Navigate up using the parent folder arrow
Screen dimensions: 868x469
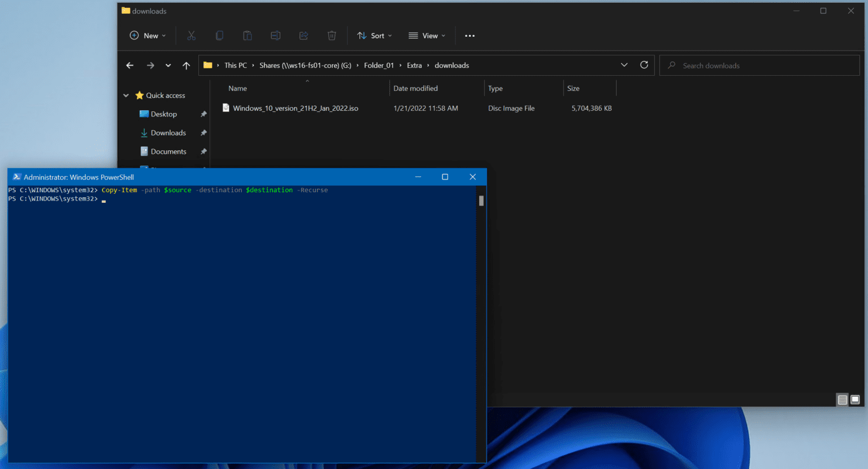[186, 65]
